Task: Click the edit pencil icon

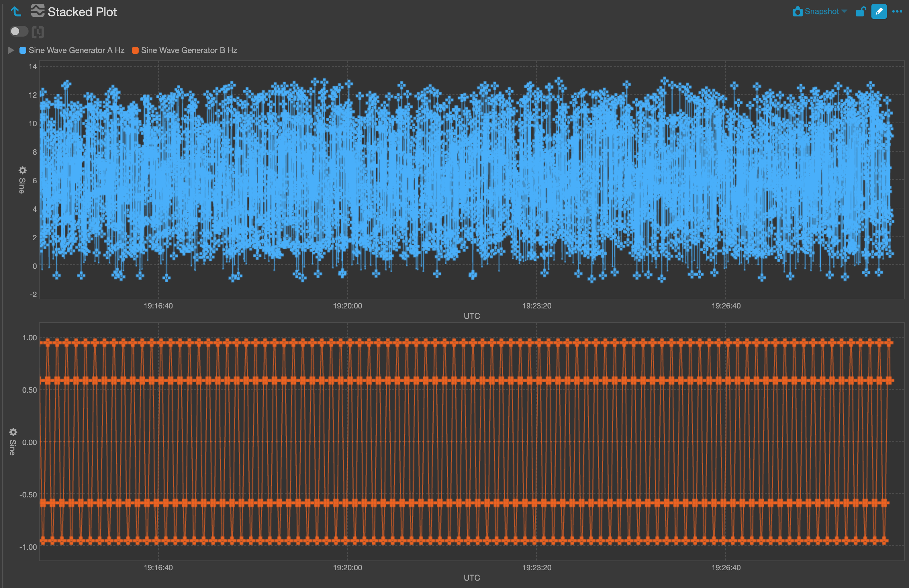Action: click(x=879, y=11)
